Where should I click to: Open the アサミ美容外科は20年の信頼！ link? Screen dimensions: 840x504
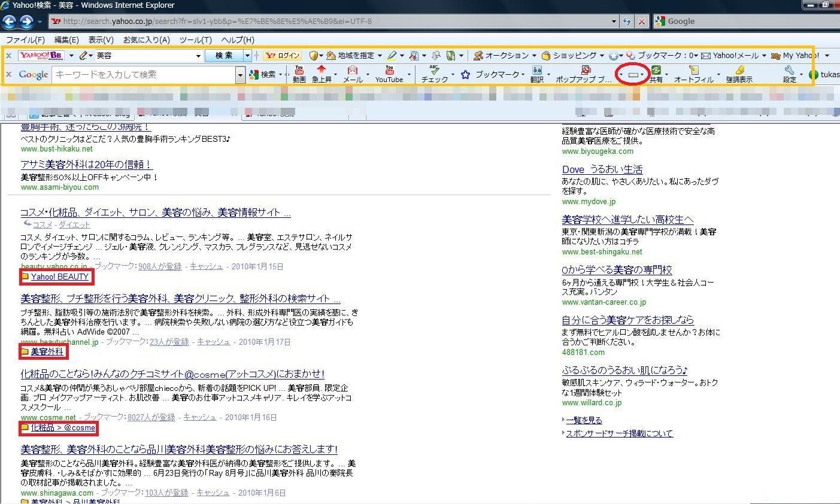pos(87,165)
